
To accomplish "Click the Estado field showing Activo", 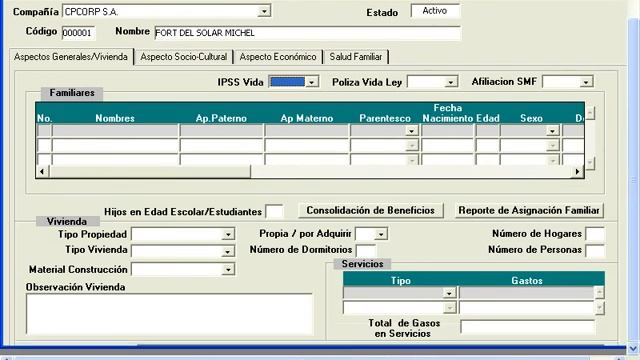I will (x=435, y=11).
